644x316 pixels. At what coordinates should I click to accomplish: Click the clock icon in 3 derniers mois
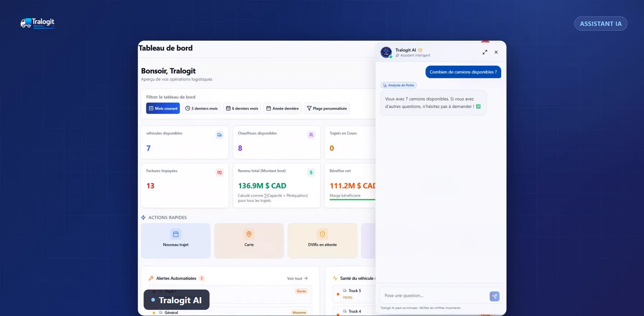[x=188, y=108]
